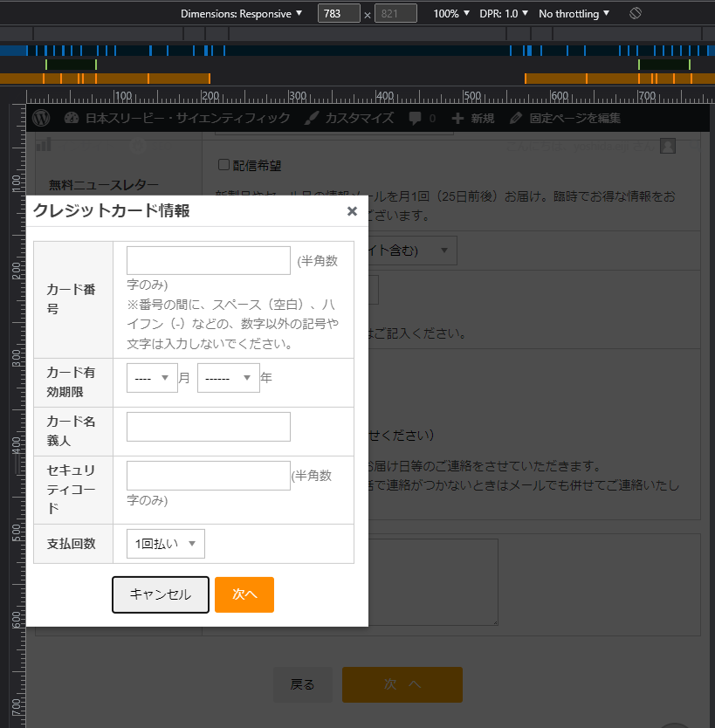Open the dashboard icon site menu
The height and width of the screenshot is (728, 715).
[x=71, y=118]
